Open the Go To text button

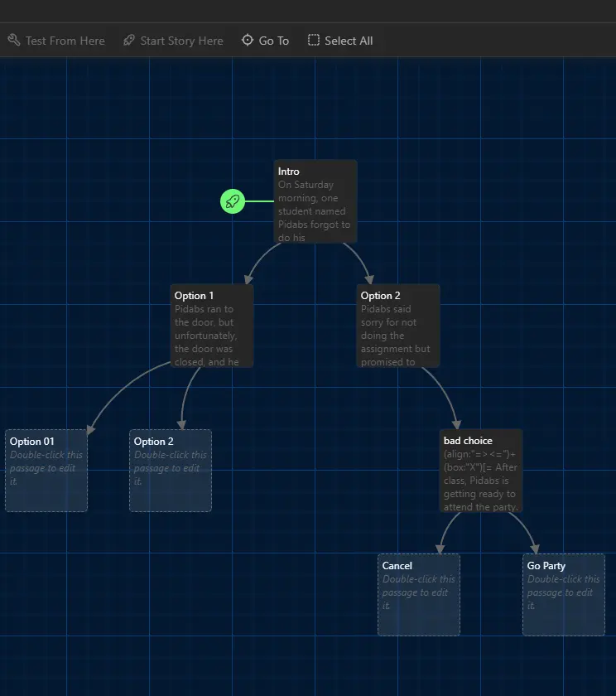coord(274,41)
